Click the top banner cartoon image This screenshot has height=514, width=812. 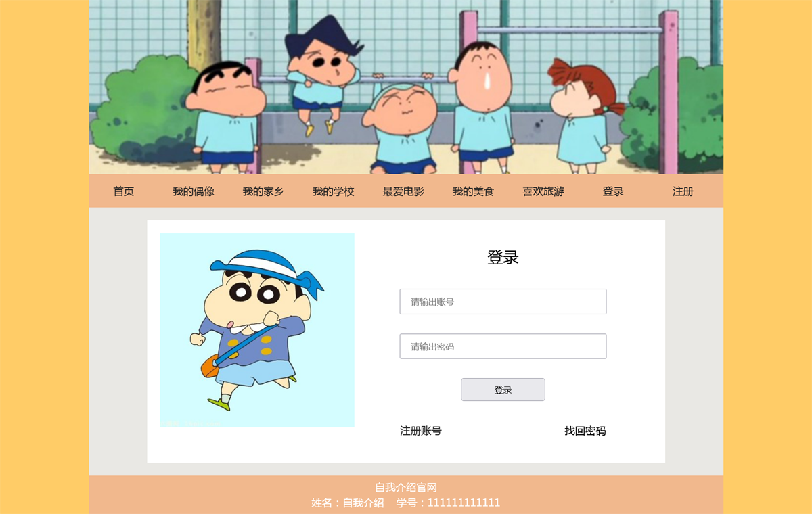click(x=406, y=87)
